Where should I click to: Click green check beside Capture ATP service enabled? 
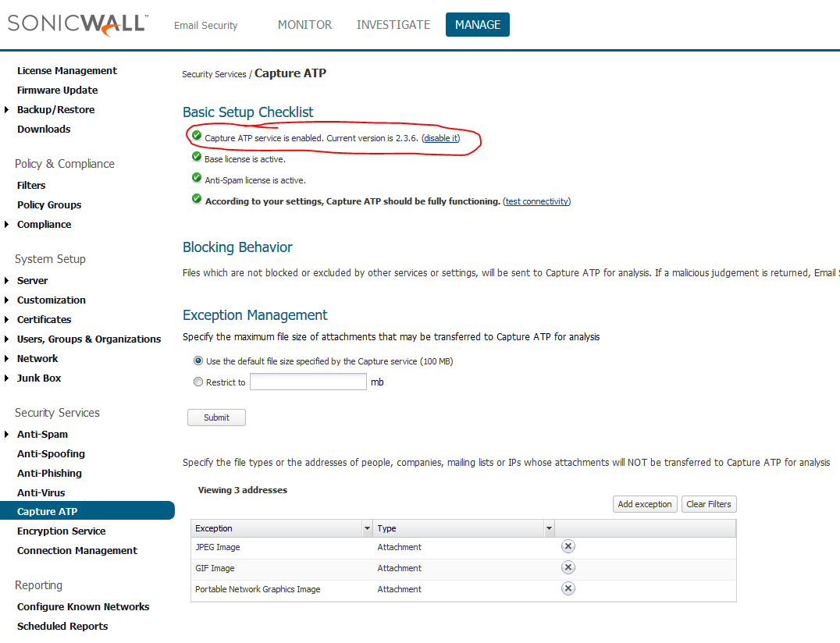197,136
